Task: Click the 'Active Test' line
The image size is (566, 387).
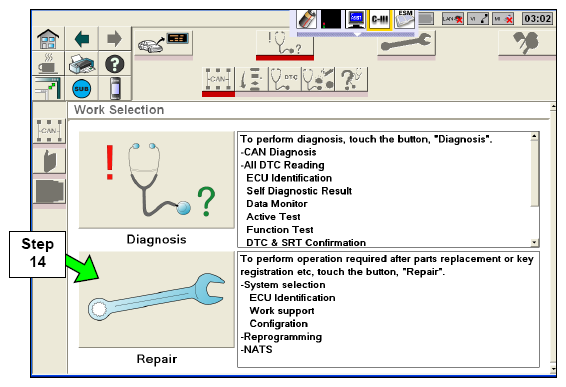Action: tap(273, 217)
